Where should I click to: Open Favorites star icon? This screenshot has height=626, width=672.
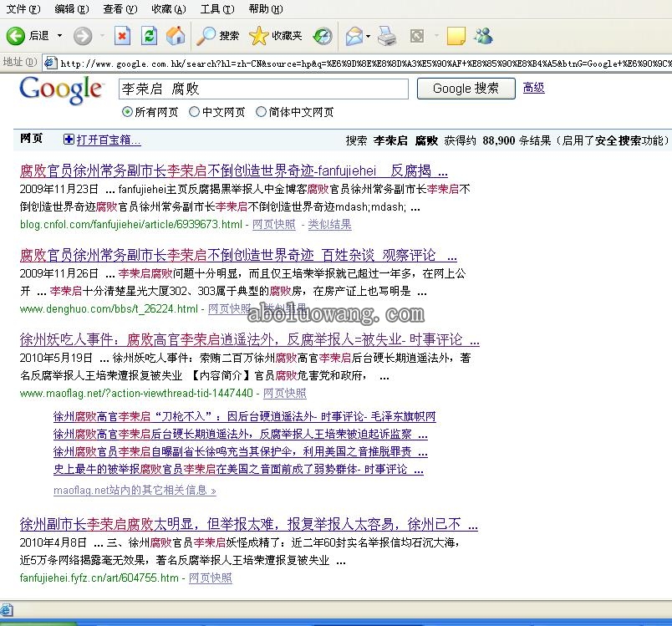point(258,36)
